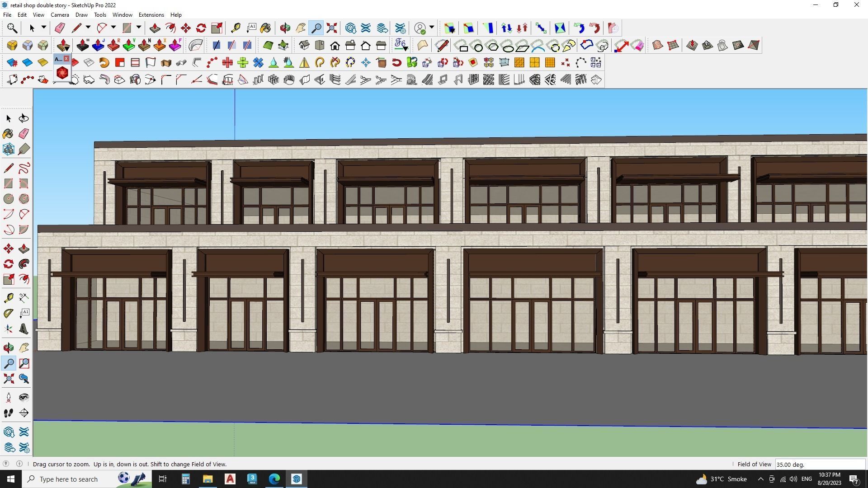The width and height of the screenshot is (868, 488).
Task: Open File Explorer from the taskbar
Action: (x=208, y=479)
